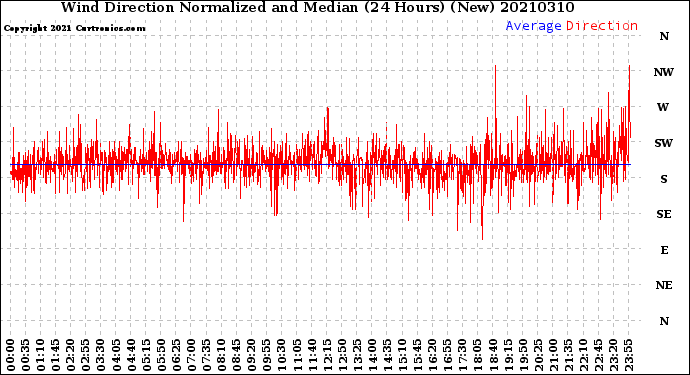Click the '08:45' time label
Viewport: 690px width, 375px height.
pos(236,355)
